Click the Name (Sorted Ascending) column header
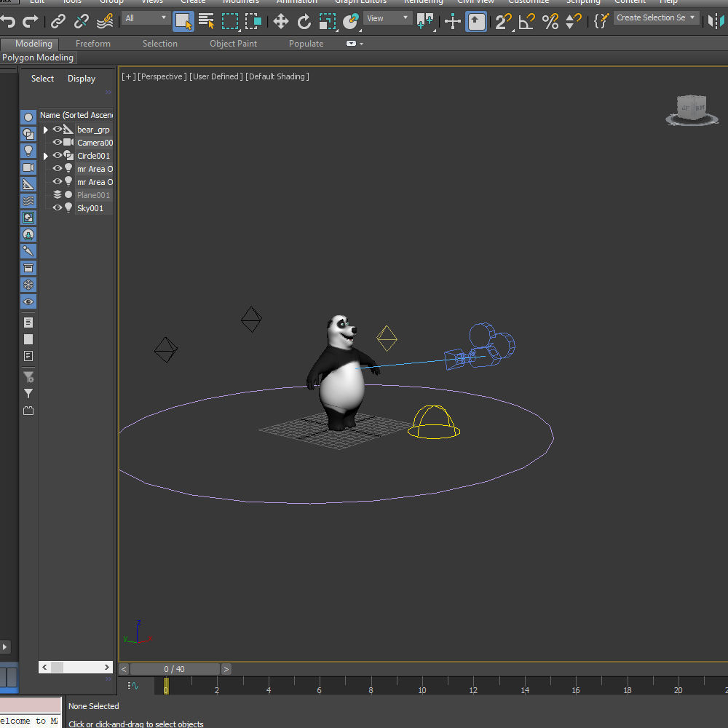The width and height of the screenshot is (728, 728). tap(76, 115)
